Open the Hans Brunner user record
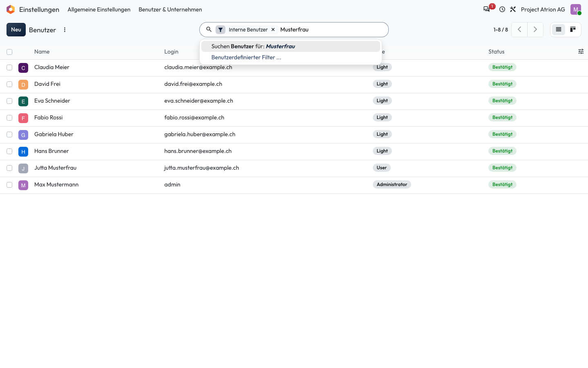 [51, 151]
